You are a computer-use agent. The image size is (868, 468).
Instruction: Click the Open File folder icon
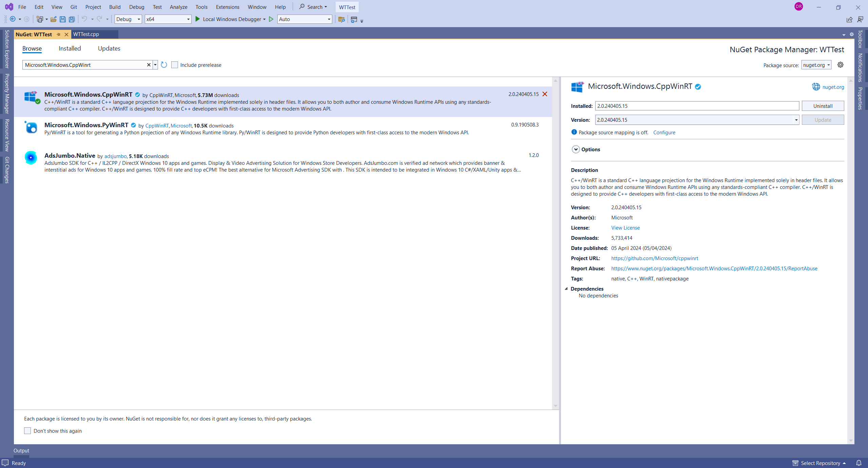pos(54,19)
